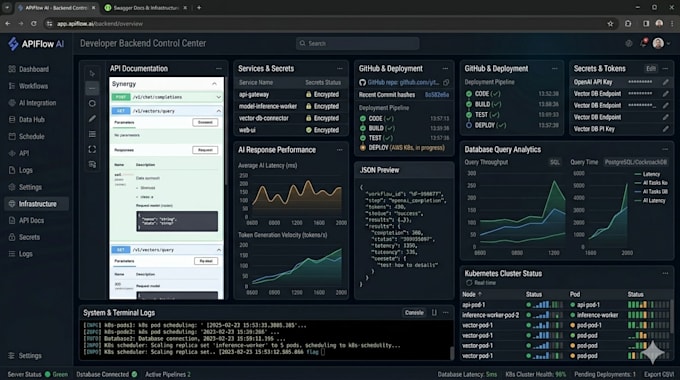Open the recent commit hash link
Image resolution: width=680 pixels, height=380 pixels.
[x=437, y=95]
